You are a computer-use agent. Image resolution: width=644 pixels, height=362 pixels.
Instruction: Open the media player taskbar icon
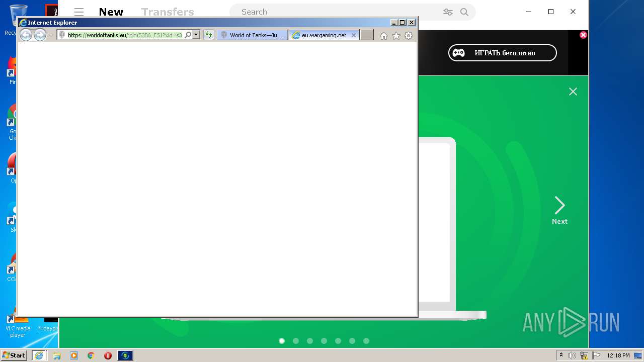pos(74,355)
